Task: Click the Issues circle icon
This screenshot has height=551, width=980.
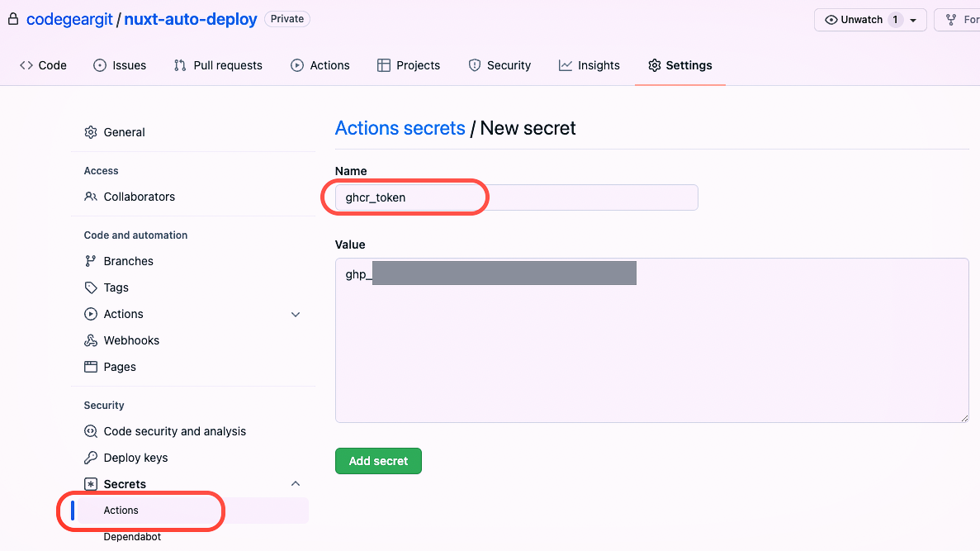Action: 100,65
